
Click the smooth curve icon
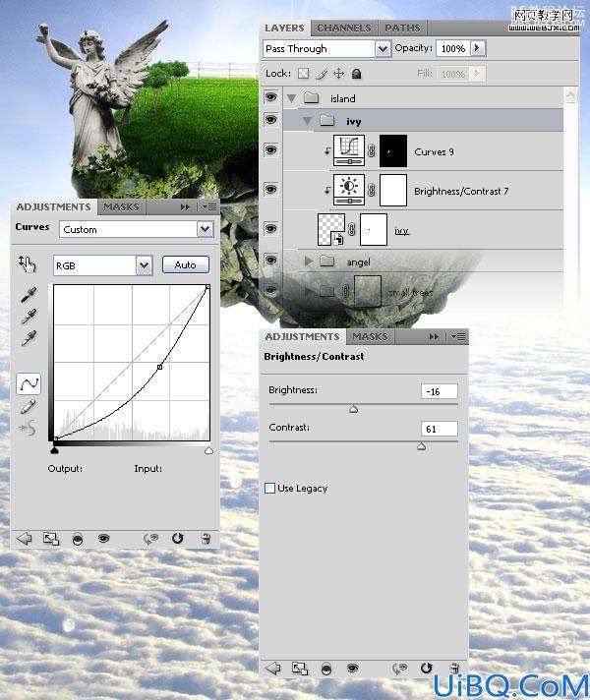pos(28,428)
